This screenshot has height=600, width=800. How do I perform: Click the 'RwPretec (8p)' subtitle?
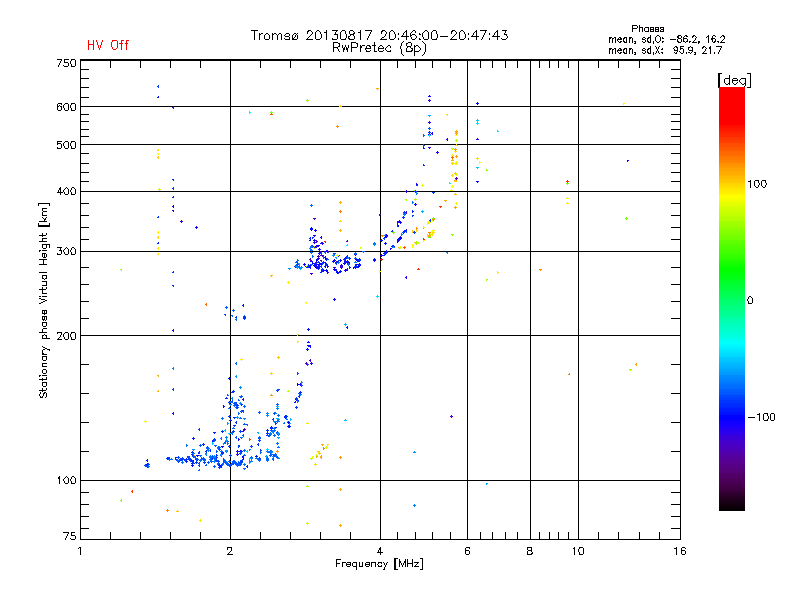click(x=379, y=48)
